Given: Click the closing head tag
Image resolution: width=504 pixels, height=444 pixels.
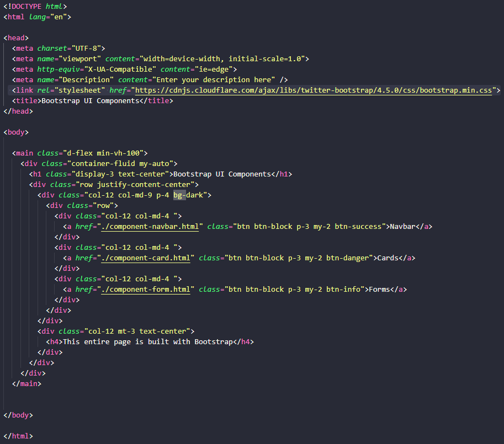Looking at the screenshot, I should [18, 111].
